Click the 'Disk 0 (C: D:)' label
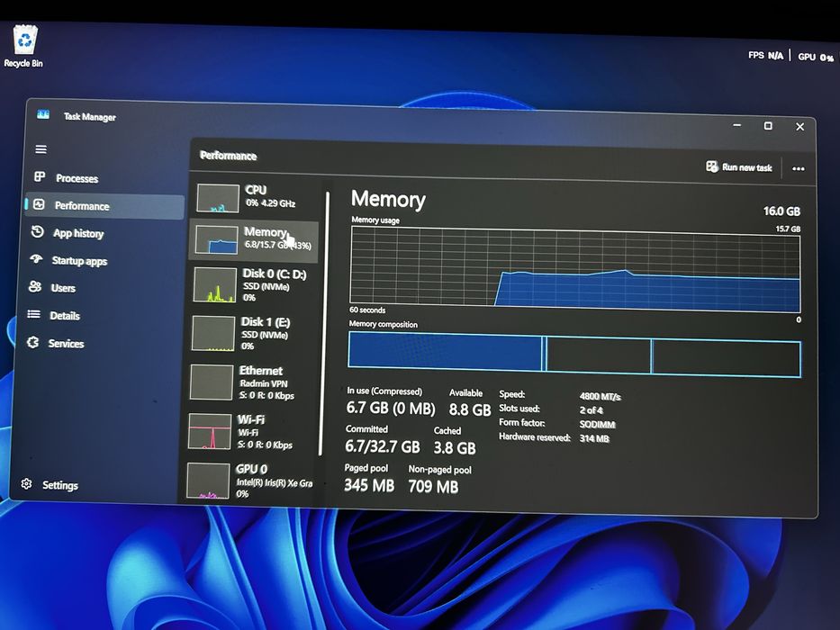Screen dimensions: 840x630 (275, 274)
